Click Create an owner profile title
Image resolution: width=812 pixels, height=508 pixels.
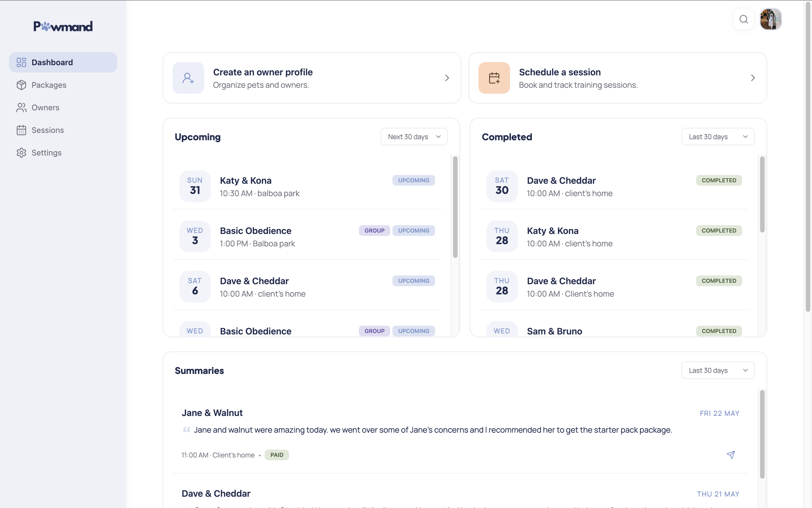(x=263, y=72)
